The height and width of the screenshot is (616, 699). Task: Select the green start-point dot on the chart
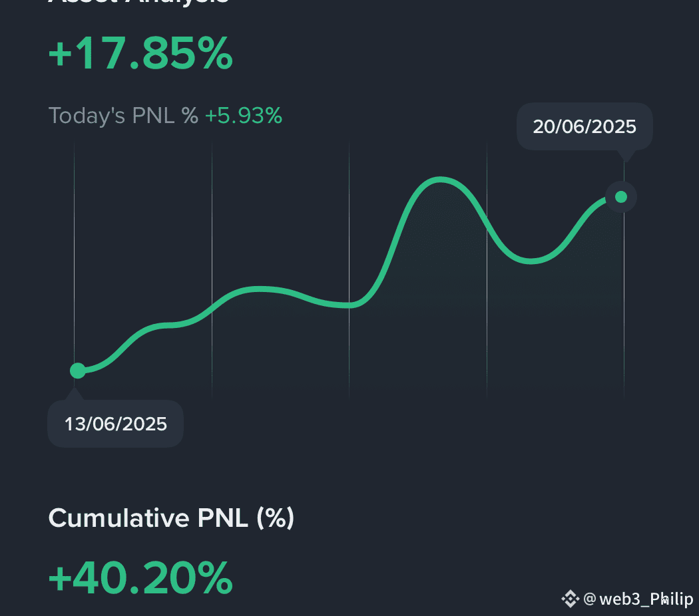78,371
